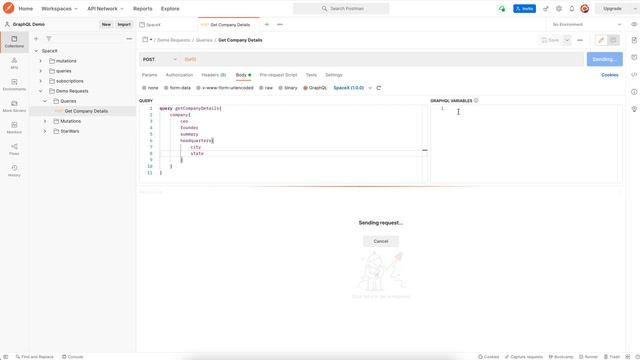Open the Monitors sidebar panel

click(14, 128)
